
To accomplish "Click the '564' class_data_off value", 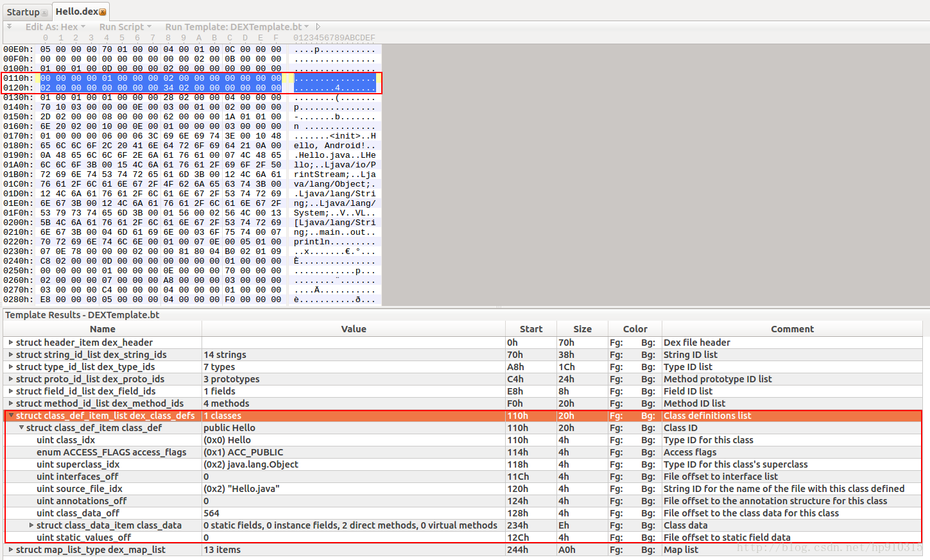I will (x=212, y=513).
